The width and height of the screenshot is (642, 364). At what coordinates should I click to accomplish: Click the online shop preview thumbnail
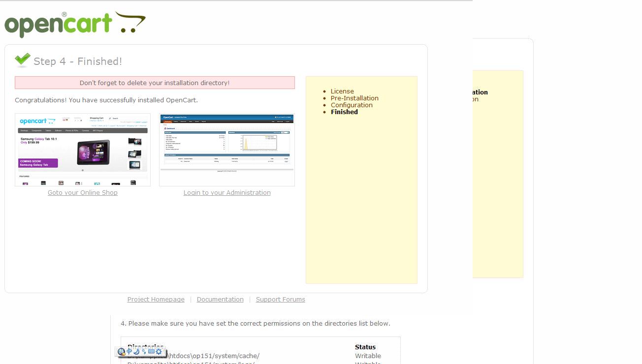(82, 150)
